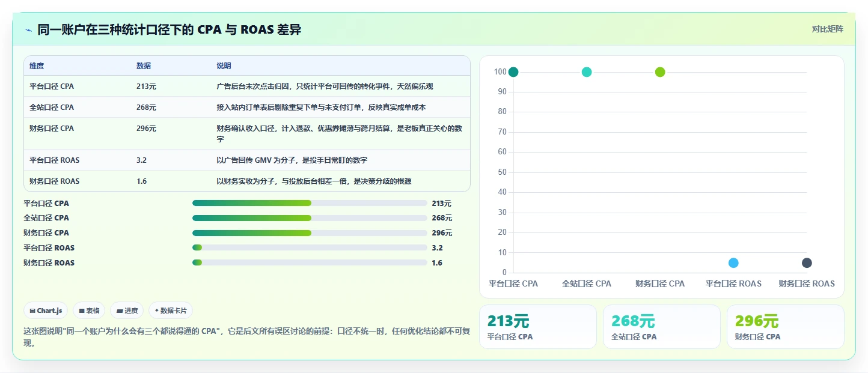This screenshot has height=373, width=868.
Task: Click the 平台口径 CPA chart data point
Action: [x=513, y=72]
